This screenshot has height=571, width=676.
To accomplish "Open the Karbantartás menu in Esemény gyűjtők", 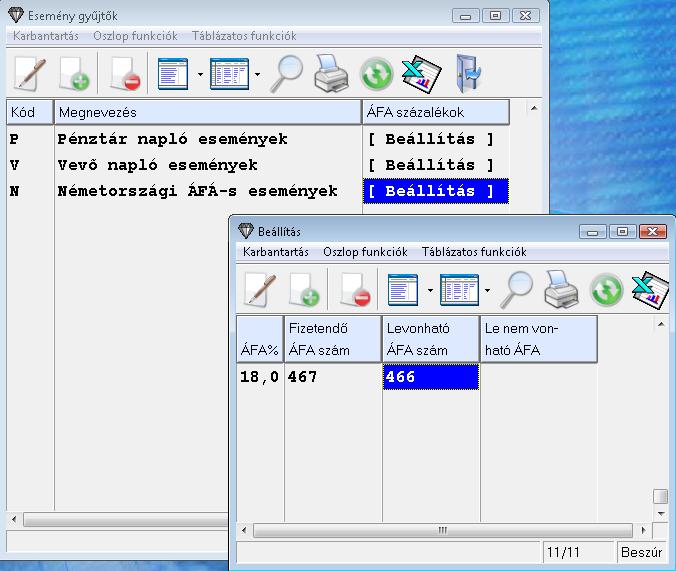I will pos(46,36).
